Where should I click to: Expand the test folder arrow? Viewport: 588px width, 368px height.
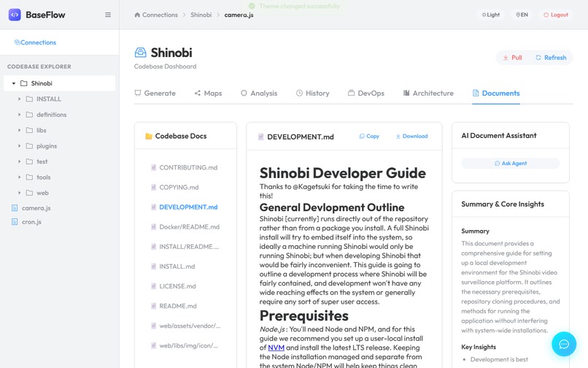(19, 161)
